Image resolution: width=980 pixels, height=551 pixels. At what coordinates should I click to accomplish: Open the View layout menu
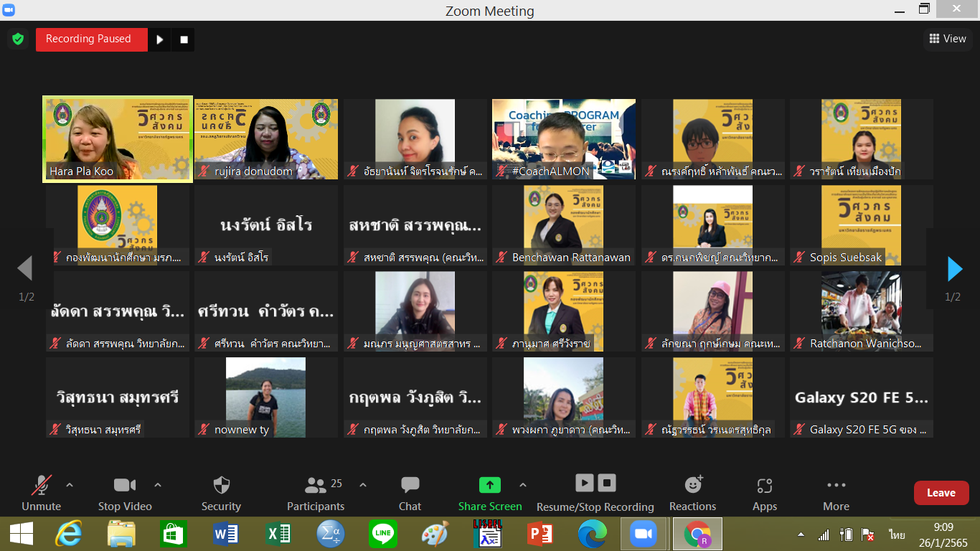click(x=947, y=39)
